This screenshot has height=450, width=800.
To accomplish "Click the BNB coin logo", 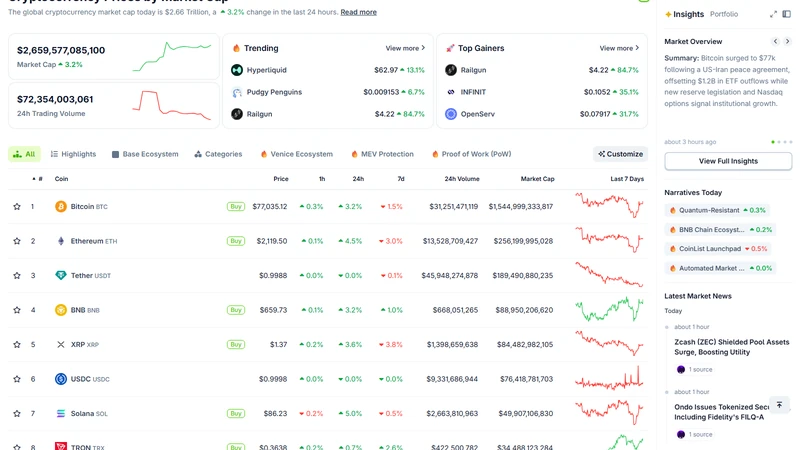I will [61, 310].
